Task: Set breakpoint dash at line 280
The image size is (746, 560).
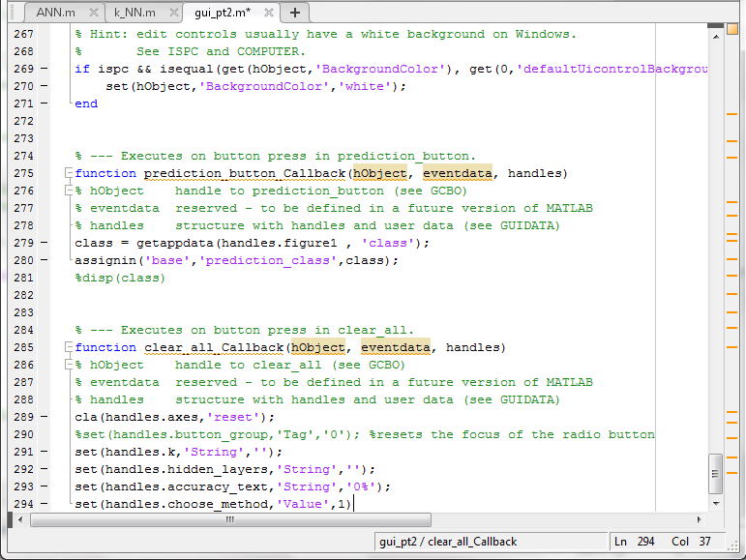Action: pos(44,260)
